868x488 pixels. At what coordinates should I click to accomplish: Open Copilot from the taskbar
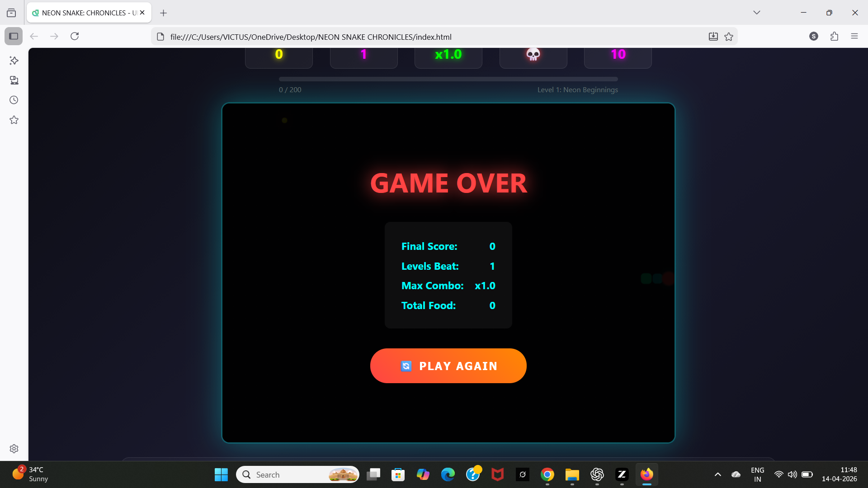(x=423, y=474)
